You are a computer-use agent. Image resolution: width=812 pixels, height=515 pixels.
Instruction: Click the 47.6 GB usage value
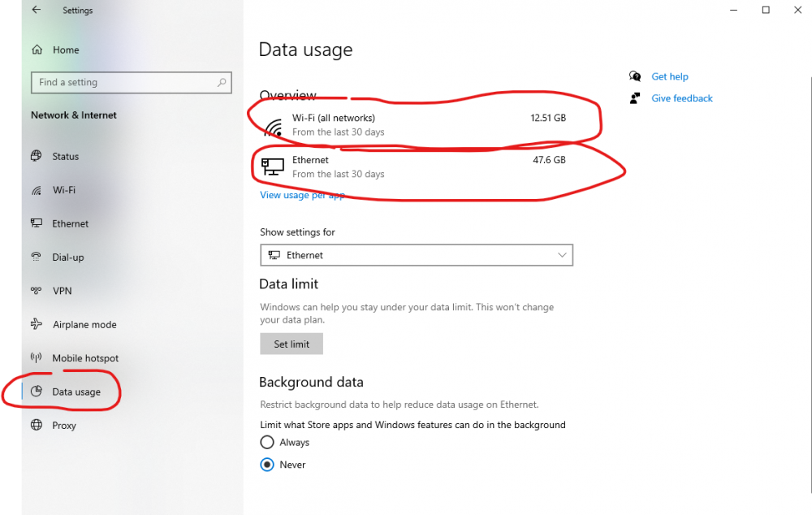coord(549,159)
